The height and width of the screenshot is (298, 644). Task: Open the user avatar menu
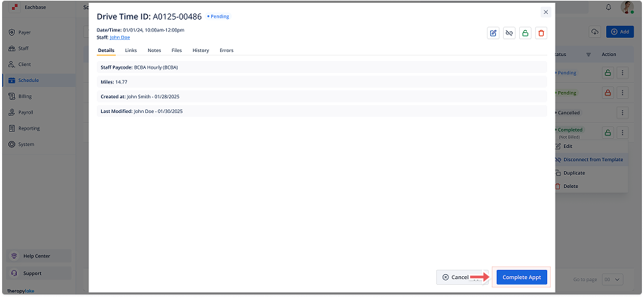[x=626, y=8]
